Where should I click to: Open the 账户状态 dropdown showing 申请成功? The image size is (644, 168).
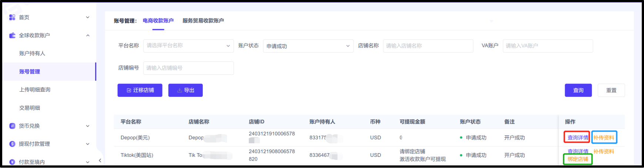click(x=308, y=46)
